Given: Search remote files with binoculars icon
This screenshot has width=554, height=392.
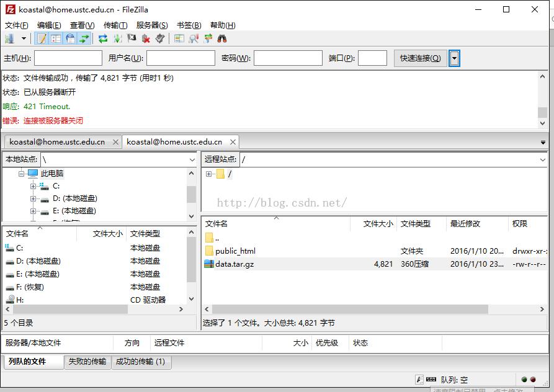Looking at the screenshot, I should pos(222,38).
